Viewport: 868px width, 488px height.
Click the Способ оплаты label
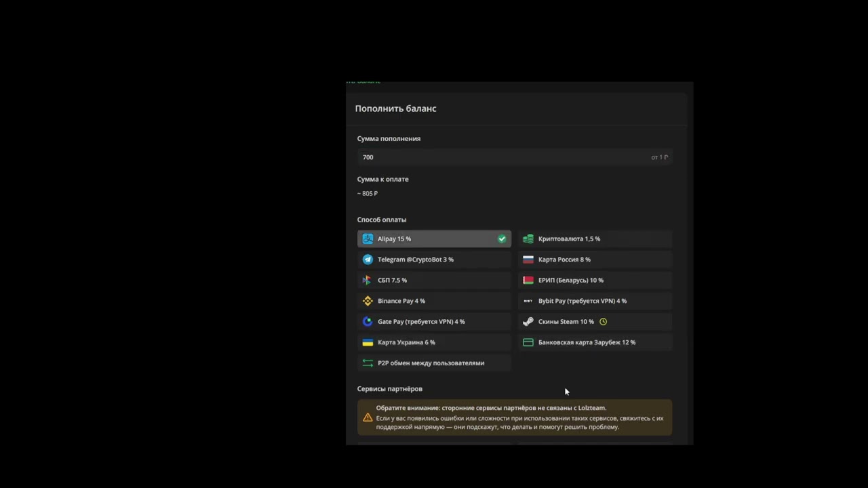click(x=382, y=220)
